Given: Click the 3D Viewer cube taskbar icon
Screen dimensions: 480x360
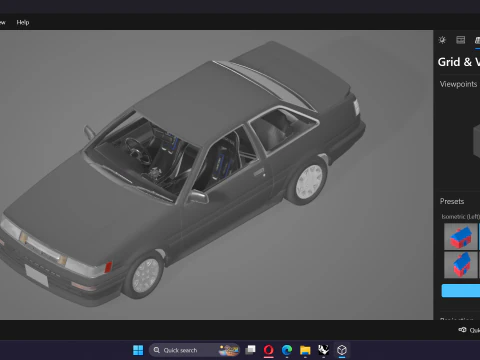Looking at the screenshot, I should click(342, 350).
